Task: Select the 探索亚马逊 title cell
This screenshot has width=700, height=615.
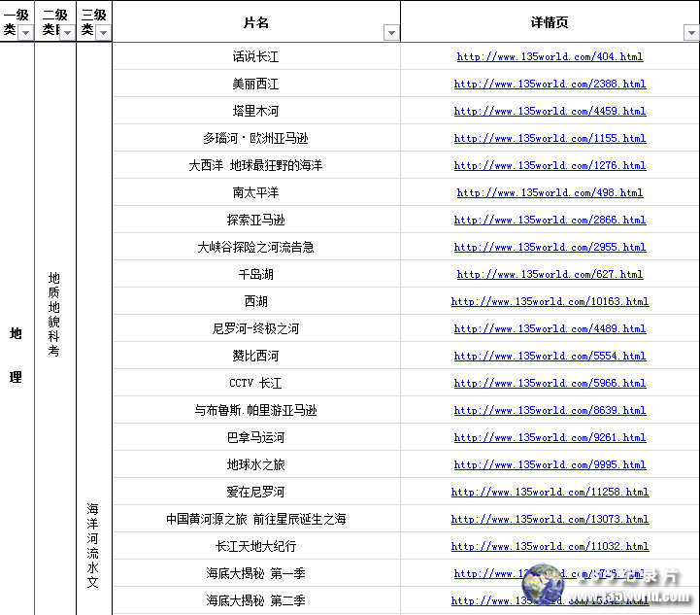Action: (256, 221)
